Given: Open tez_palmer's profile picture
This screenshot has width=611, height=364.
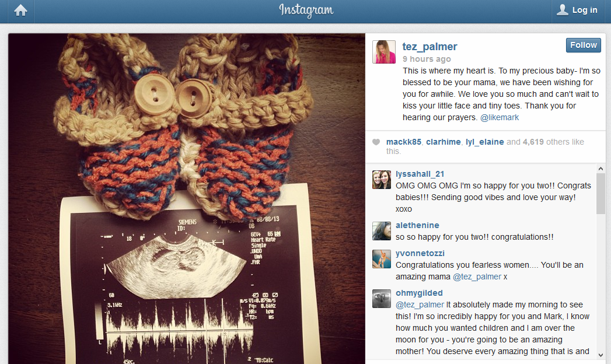Looking at the screenshot, I should coord(384,52).
